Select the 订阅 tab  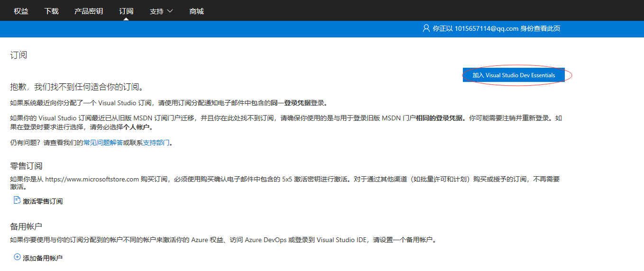(126, 11)
